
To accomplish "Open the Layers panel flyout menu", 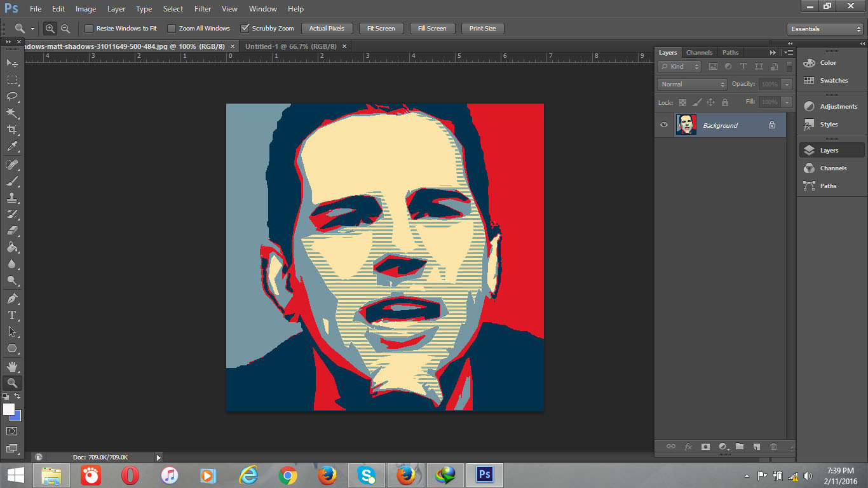I will [788, 52].
